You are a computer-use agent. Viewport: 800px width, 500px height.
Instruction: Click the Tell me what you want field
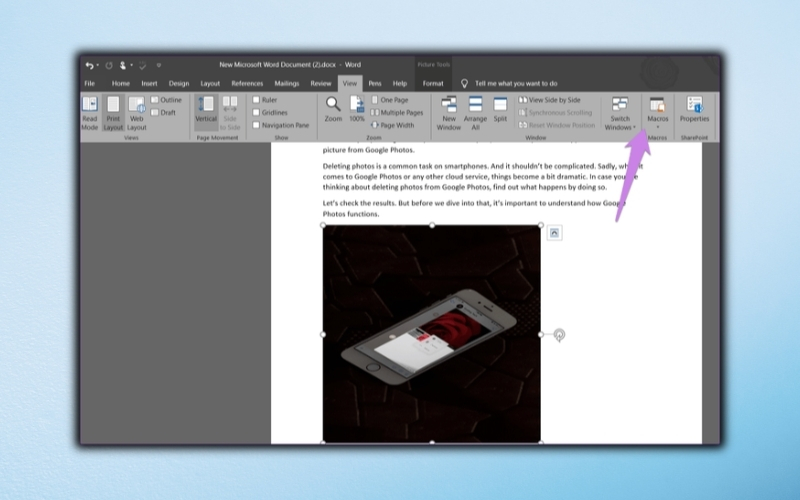[516, 84]
